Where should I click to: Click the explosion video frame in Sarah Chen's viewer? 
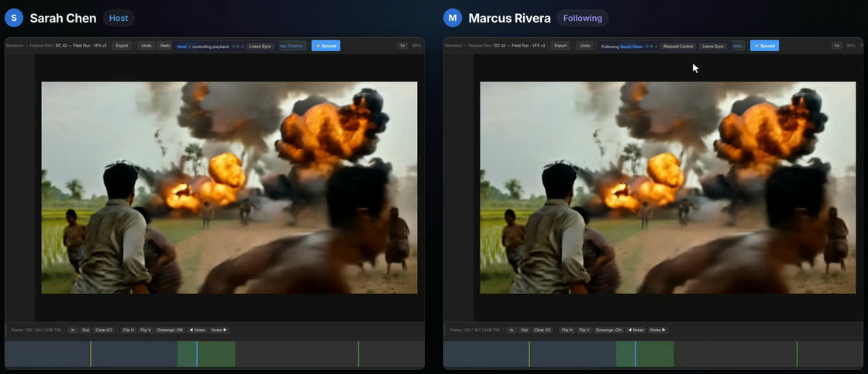coord(229,188)
